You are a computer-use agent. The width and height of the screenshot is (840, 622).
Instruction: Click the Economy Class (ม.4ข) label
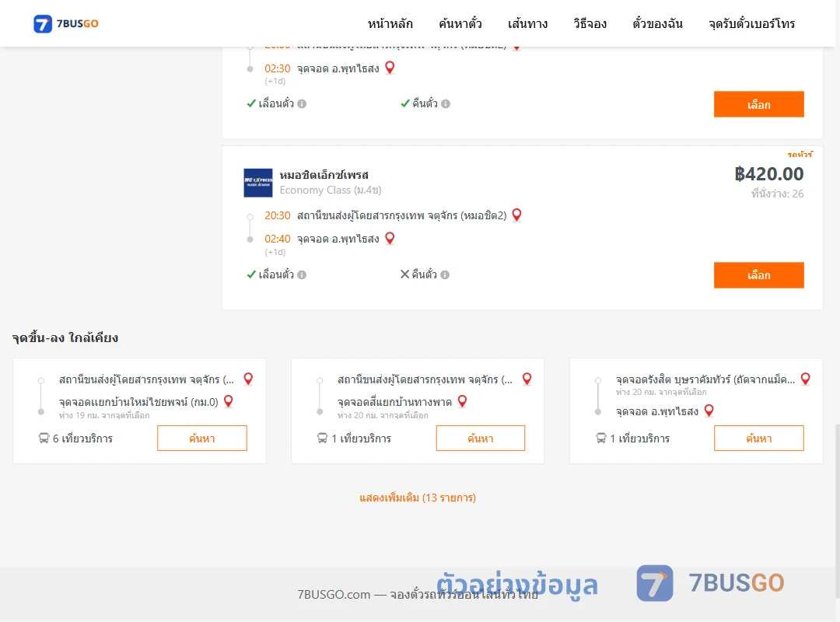[331, 190]
